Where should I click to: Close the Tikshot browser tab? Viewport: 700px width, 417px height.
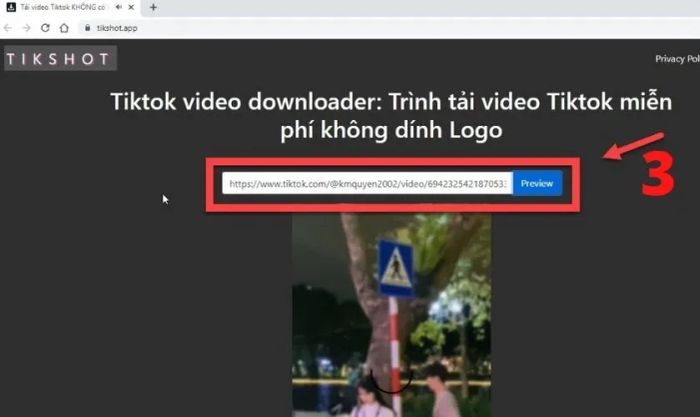coord(131,7)
